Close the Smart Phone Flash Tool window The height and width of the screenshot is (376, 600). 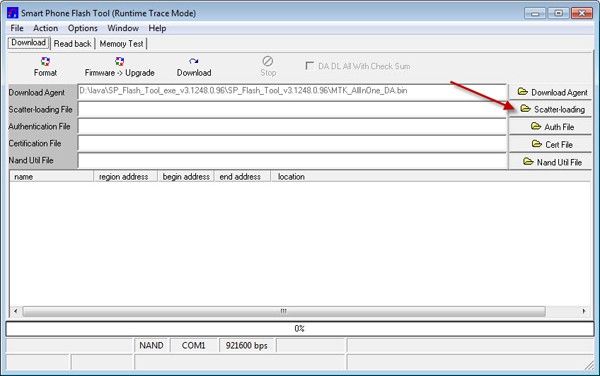point(582,13)
